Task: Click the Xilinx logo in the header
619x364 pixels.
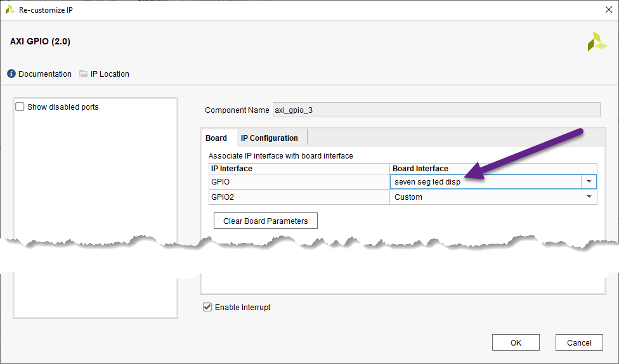Action: [x=596, y=41]
